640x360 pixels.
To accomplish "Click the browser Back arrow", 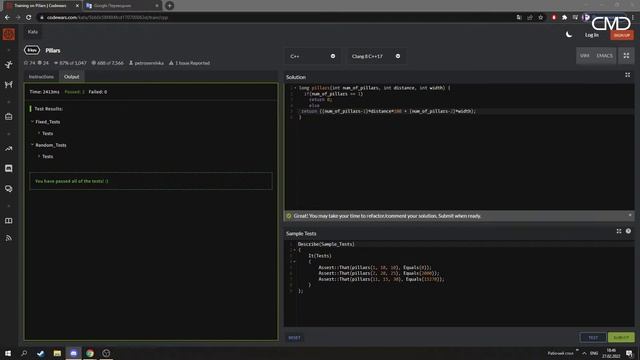I will point(7,18).
